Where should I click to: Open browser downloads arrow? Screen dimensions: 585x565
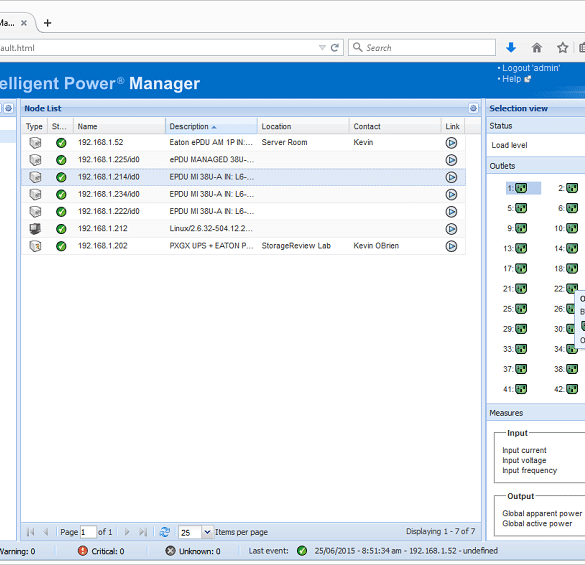coord(511,47)
